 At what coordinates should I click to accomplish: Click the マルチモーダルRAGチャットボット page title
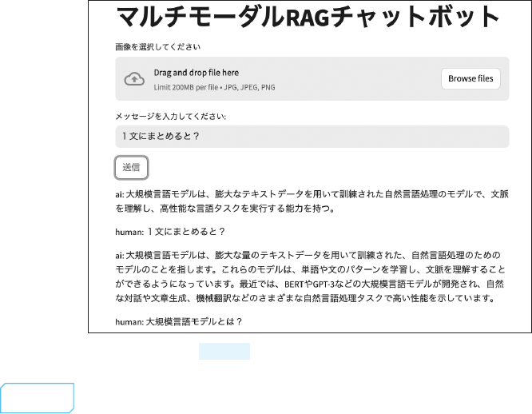[x=308, y=18]
